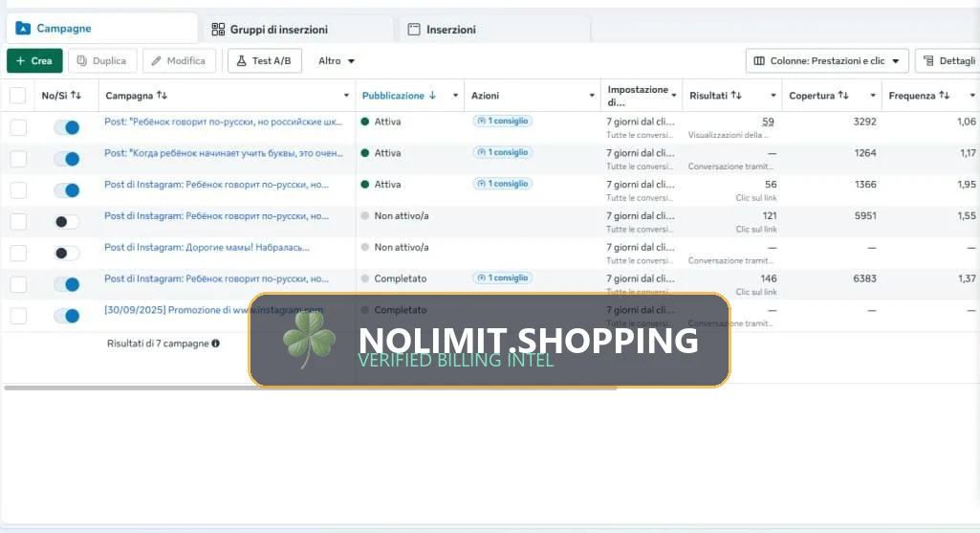Open Campagna column options arrow
Viewport: 980px width, 533px height.
(346, 96)
